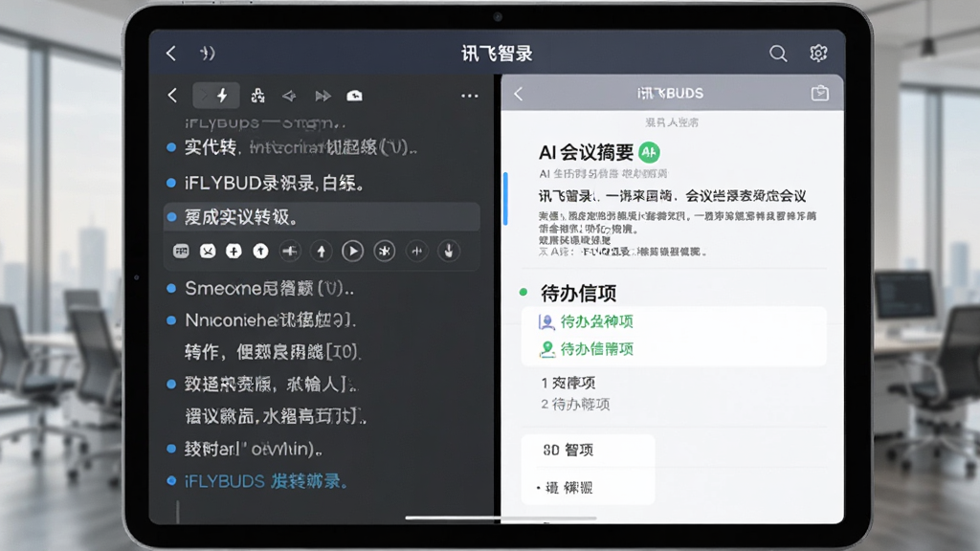Tap the clipboard share icon in 讯飞BUDS header

click(x=819, y=93)
